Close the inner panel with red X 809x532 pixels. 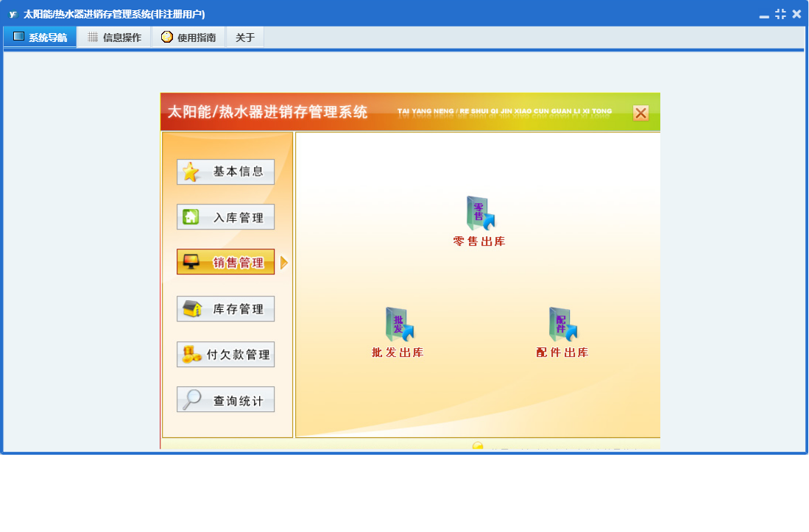[x=640, y=113]
